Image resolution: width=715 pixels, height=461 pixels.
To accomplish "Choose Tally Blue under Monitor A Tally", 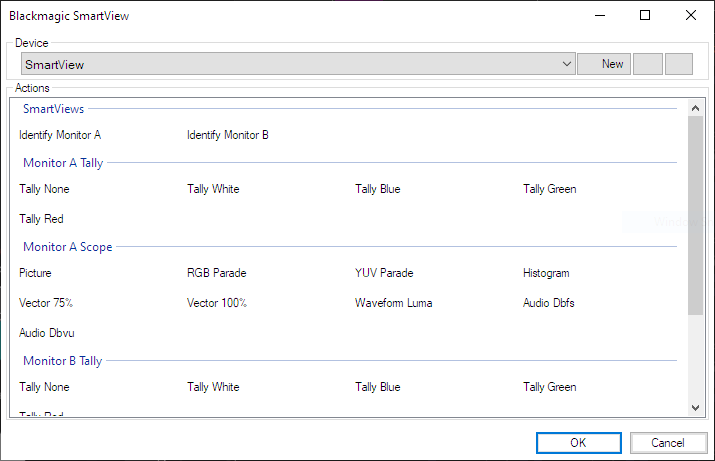I will click(x=378, y=189).
